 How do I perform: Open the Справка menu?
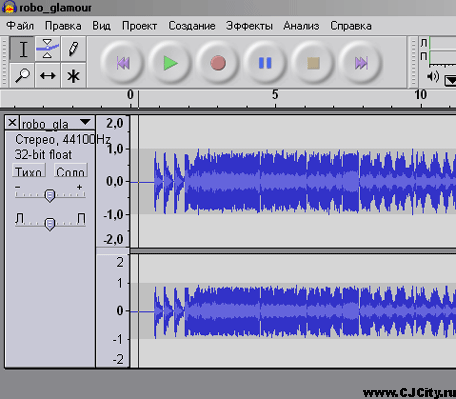(351, 26)
